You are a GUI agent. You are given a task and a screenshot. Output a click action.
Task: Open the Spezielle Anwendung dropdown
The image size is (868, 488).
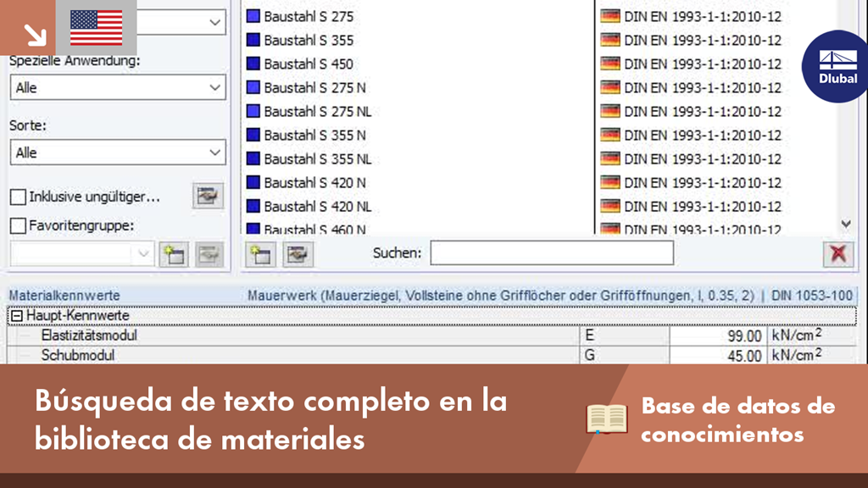pyautogui.click(x=118, y=87)
